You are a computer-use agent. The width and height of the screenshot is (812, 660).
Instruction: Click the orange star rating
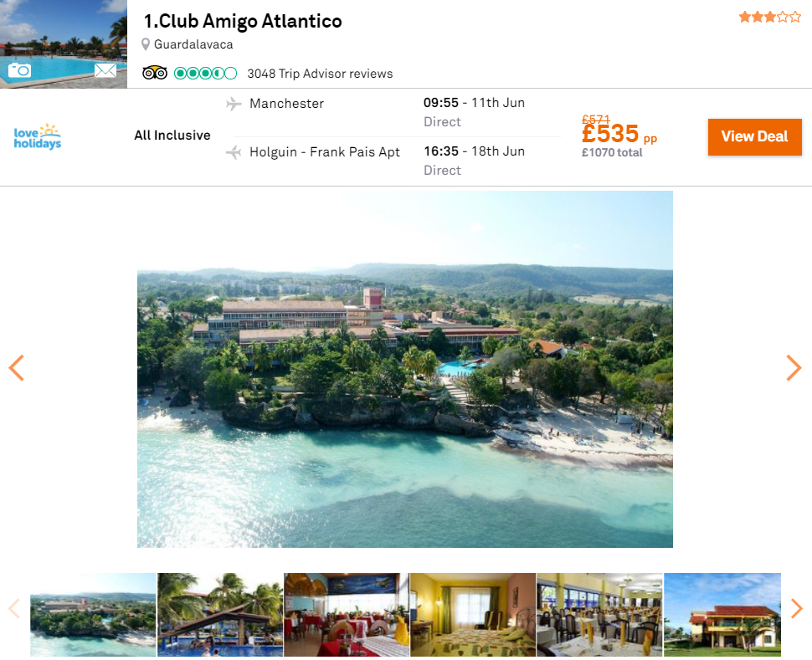770,17
